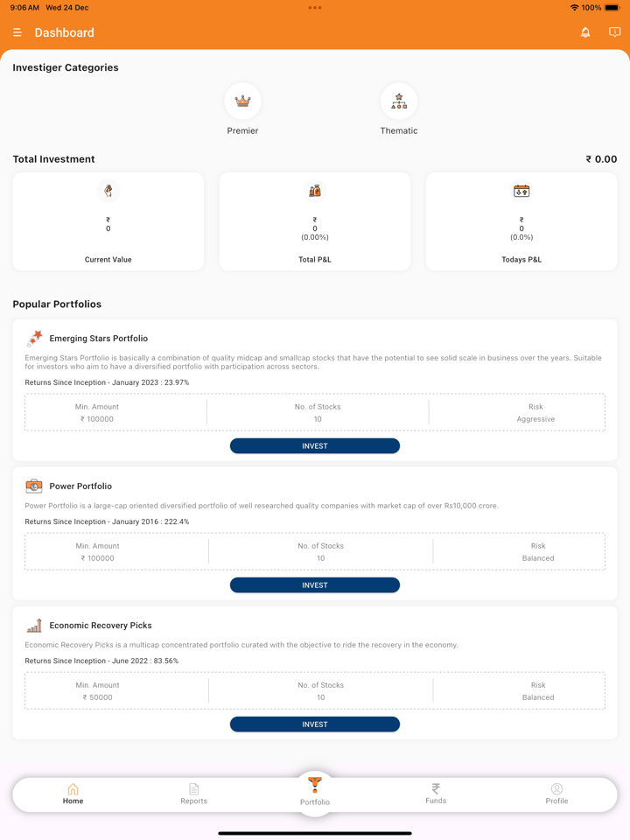This screenshot has height=840, width=630.
Task: Switch to the Home tab
Action: point(73,794)
